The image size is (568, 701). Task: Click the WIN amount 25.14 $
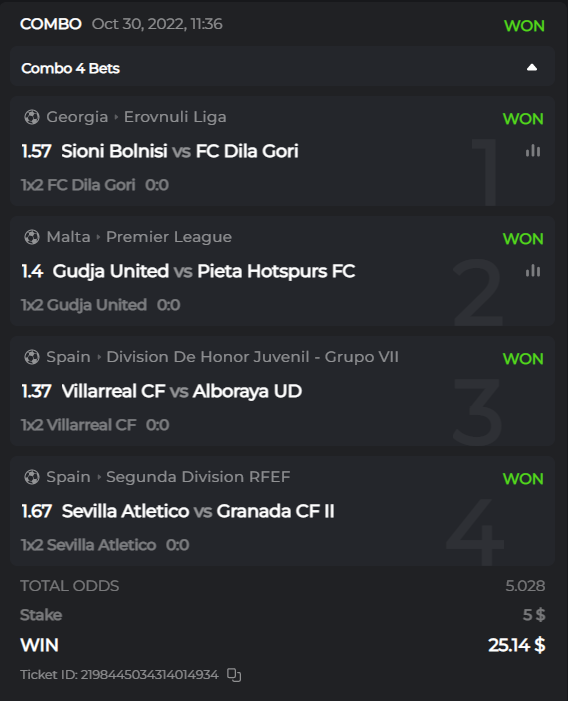point(516,645)
